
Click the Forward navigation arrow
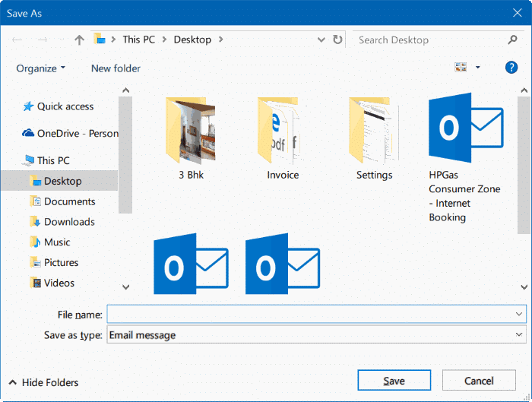coord(43,40)
